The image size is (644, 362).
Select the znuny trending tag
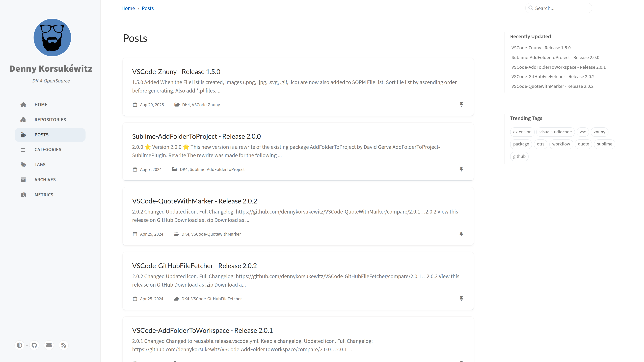pyautogui.click(x=600, y=132)
